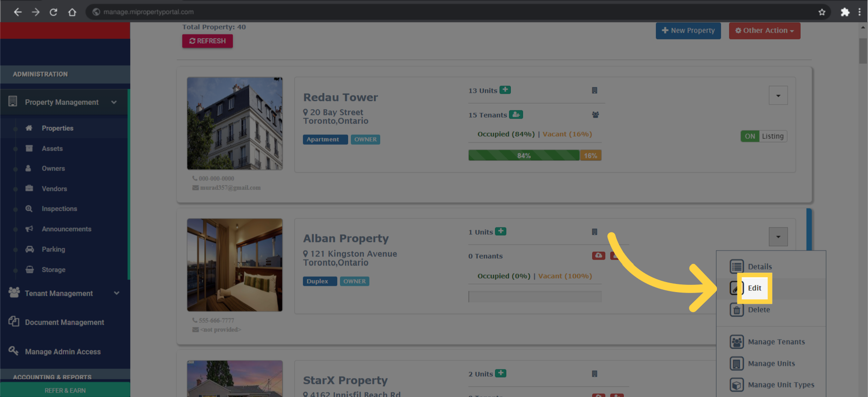Click the page vertical scrollbar
This screenshot has width=868, height=397.
coord(863,51)
